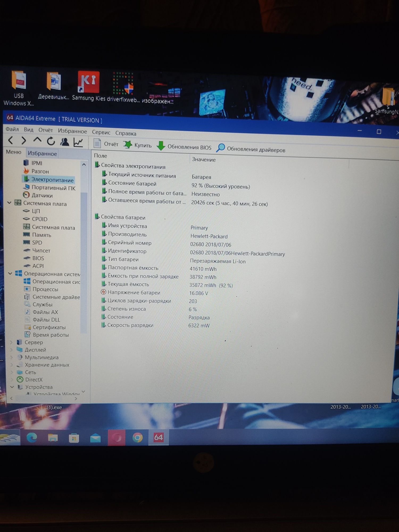The height and width of the screenshot is (532, 399).
Task: Go forward with the right arrow button
Action: click(24, 140)
